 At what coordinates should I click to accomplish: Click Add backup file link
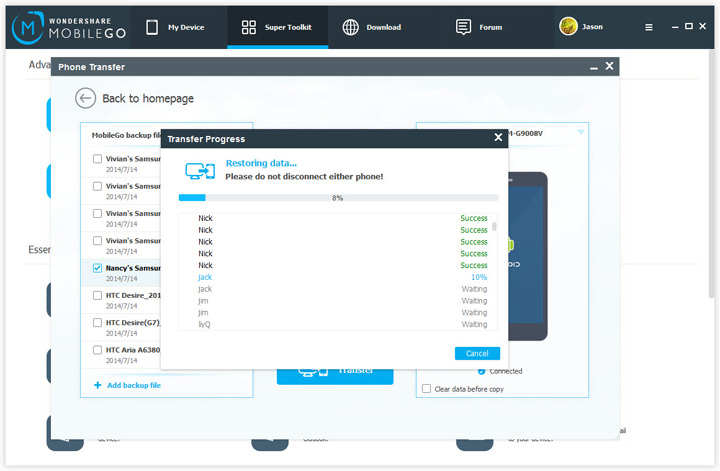coord(134,385)
